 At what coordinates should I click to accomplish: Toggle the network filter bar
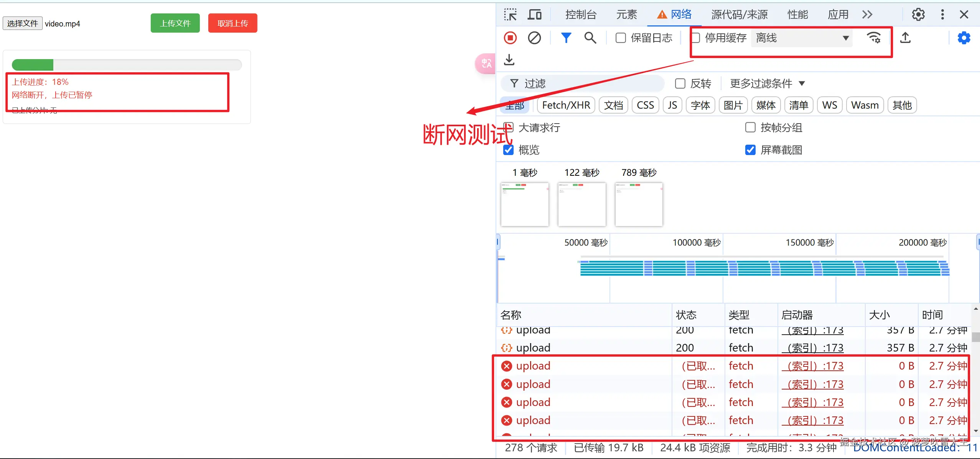567,38
